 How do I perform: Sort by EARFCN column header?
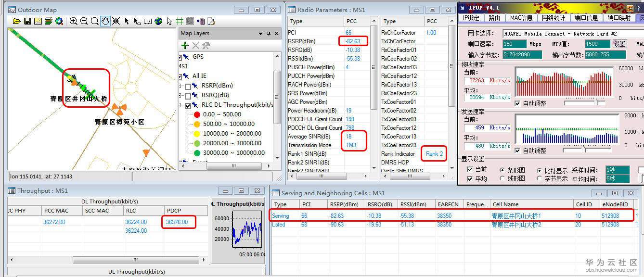(x=450, y=204)
